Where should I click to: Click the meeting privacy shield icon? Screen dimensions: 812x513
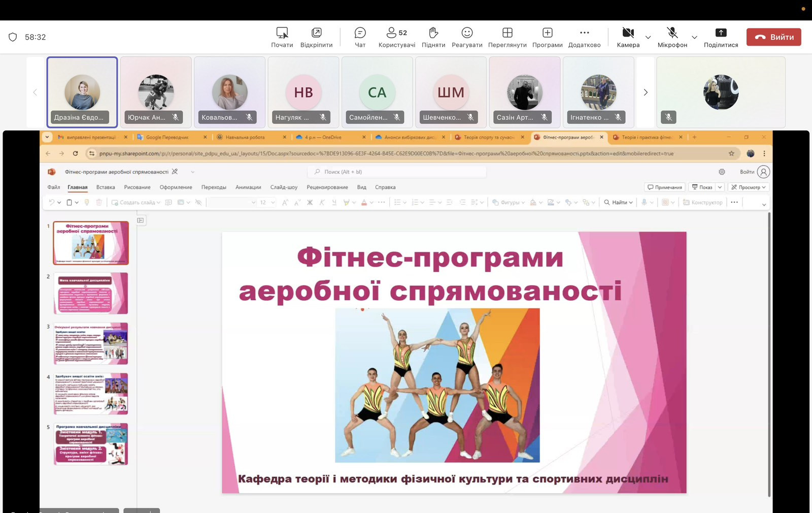(x=13, y=37)
